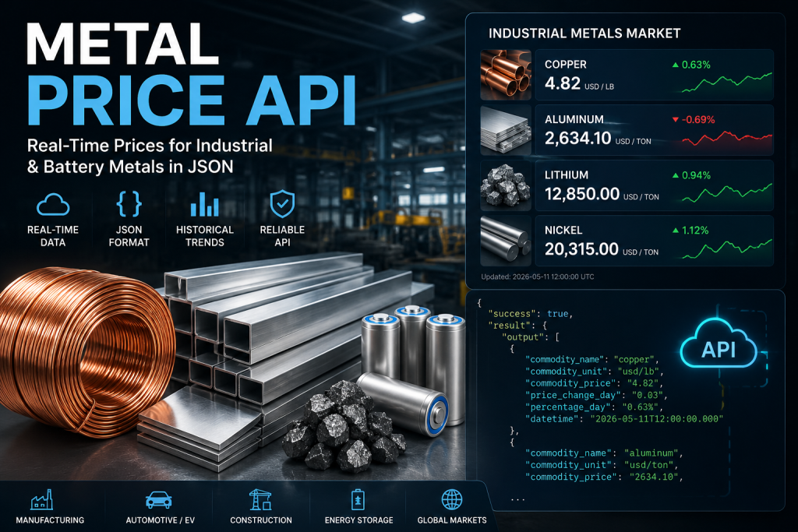This screenshot has width=798, height=532.
Task: Click the 0.63% change value
Action: (696, 65)
